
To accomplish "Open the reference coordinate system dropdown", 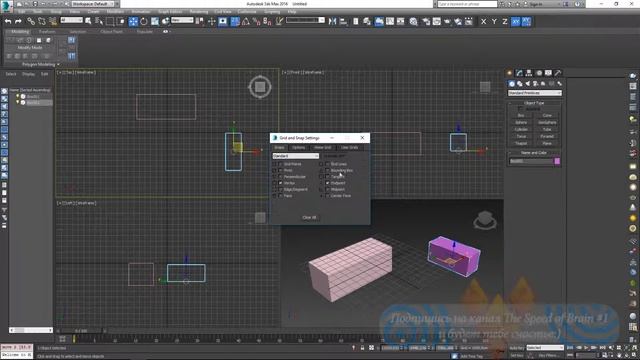I will 182,20.
